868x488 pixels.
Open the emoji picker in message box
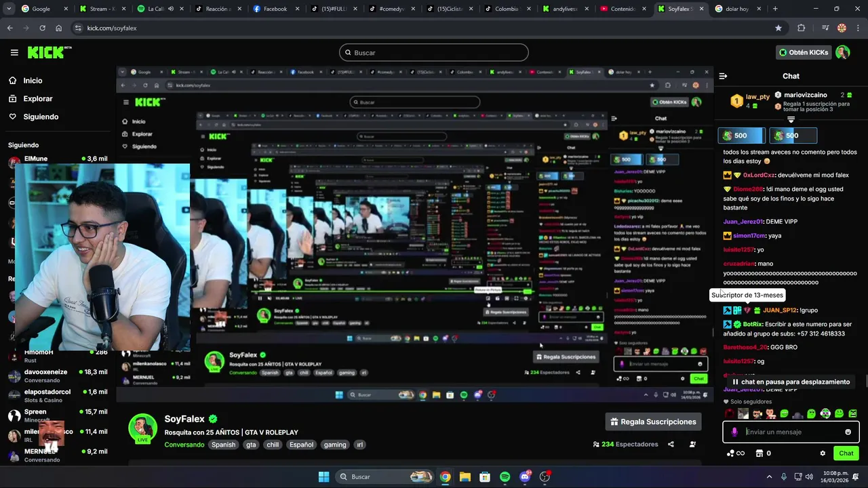pyautogui.click(x=848, y=432)
